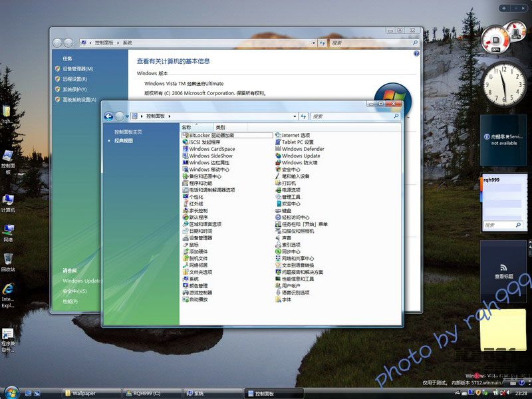Image resolution: width=532 pixels, height=399 pixels.
Task: Switch to 控制面板主页 view
Action: (128, 132)
